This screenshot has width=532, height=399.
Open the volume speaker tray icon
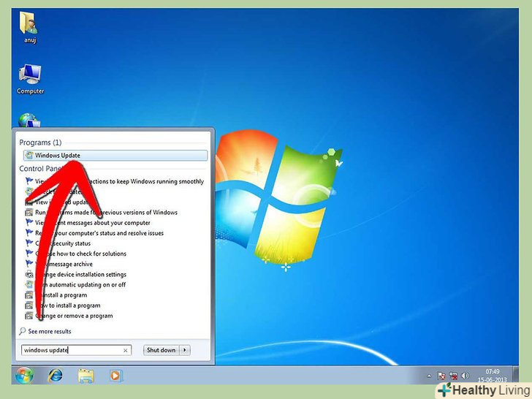click(465, 376)
